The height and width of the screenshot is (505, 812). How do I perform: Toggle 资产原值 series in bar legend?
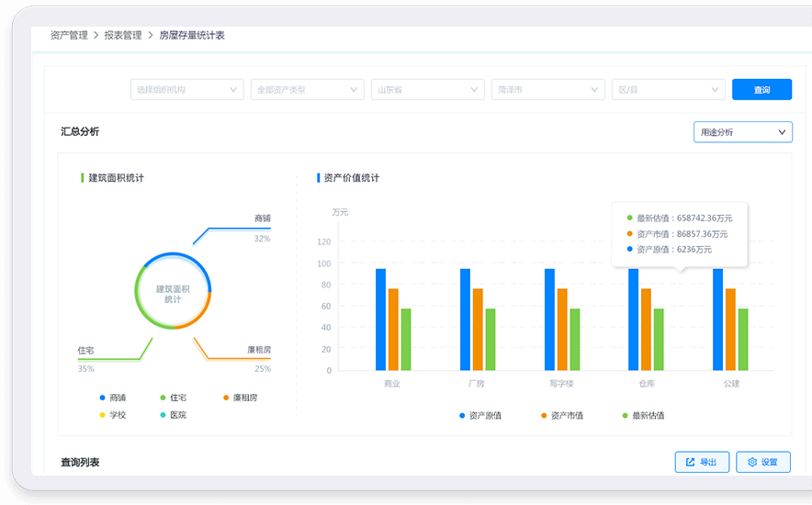pos(480,416)
